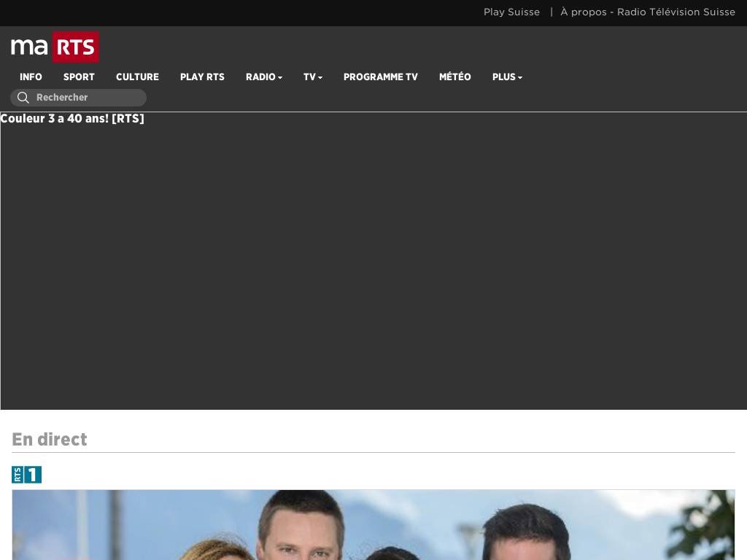
Task: Open the Programme TV page
Action: tap(381, 77)
